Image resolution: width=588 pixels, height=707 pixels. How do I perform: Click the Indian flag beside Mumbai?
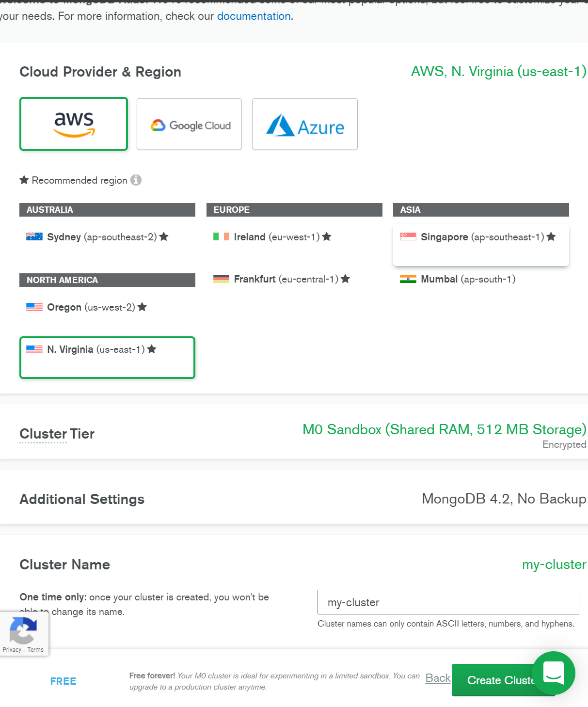(x=408, y=279)
